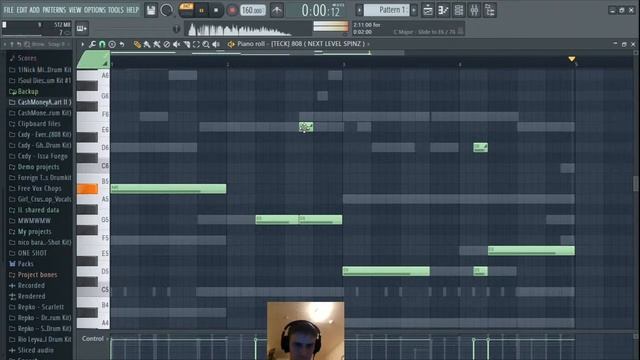Click round dial icon beside save
This screenshot has height=360, width=640.
click(166, 10)
